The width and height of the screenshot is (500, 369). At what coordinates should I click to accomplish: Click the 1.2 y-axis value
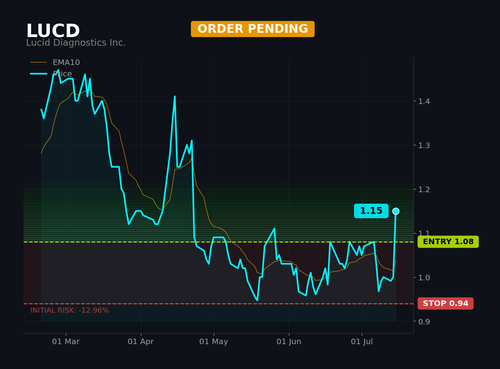pos(424,189)
